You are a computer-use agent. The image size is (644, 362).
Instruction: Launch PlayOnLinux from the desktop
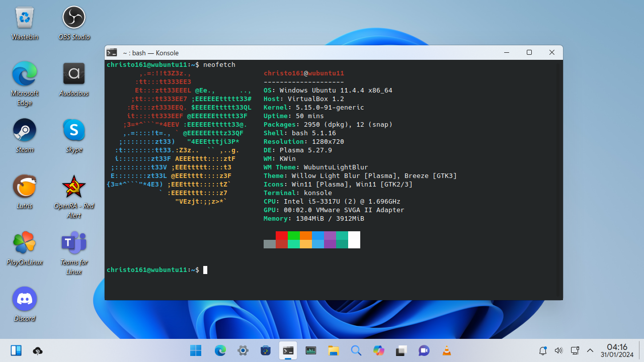click(25, 248)
